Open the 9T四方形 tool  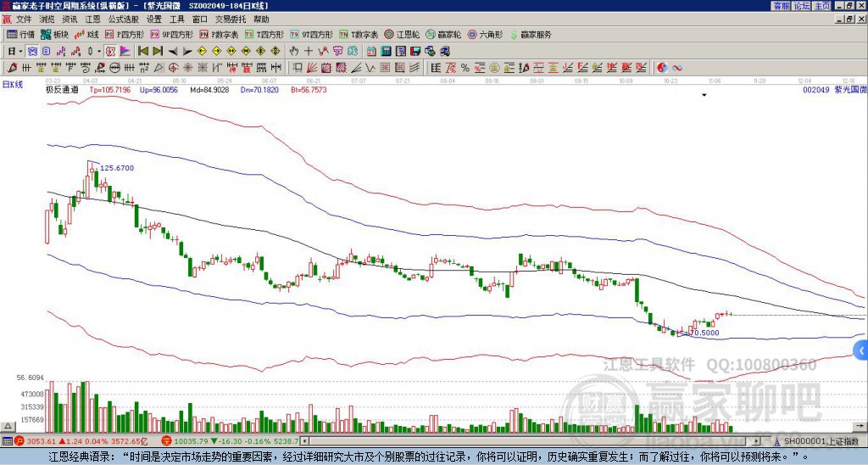311,34
